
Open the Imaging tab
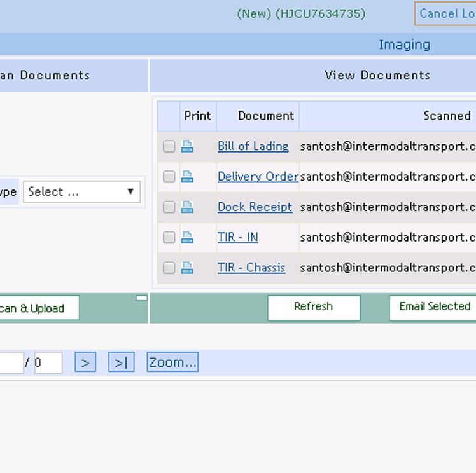(x=404, y=45)
